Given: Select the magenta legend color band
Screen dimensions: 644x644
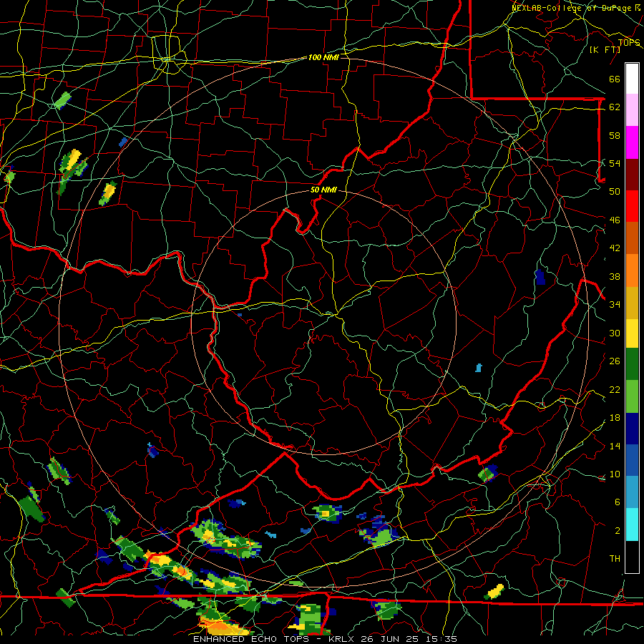Looking at the screenshot, I should click(632, 142).
